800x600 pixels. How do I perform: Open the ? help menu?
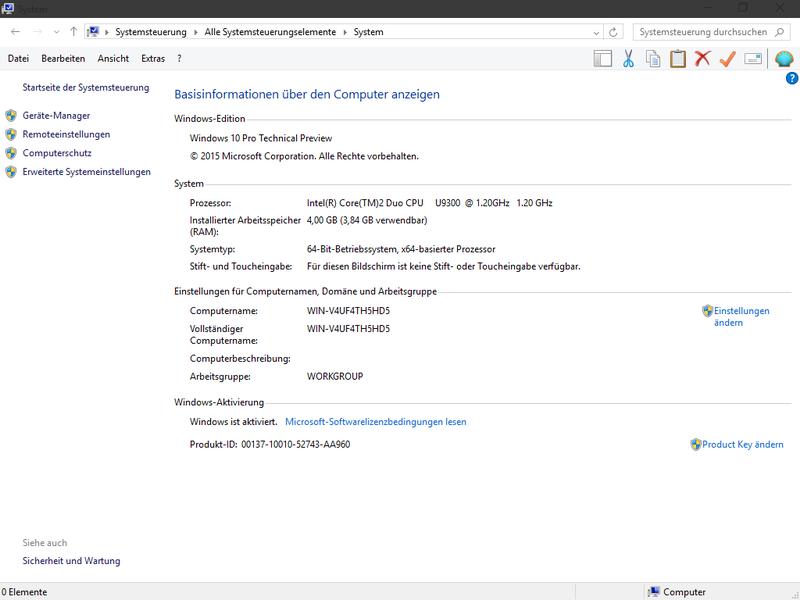click(179, 59)
